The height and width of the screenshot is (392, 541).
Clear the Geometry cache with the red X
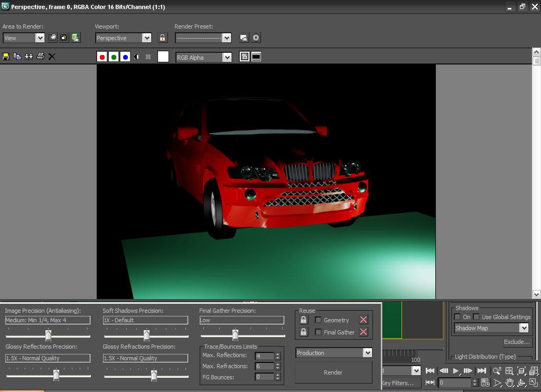pyautogui.click(x=363, y=320)
